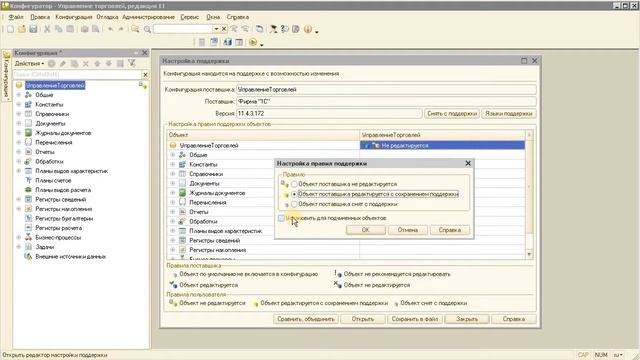Clear the Configuration panel search field
The image size is (640, 360).
pyautogui.click(x=145, y=75)
